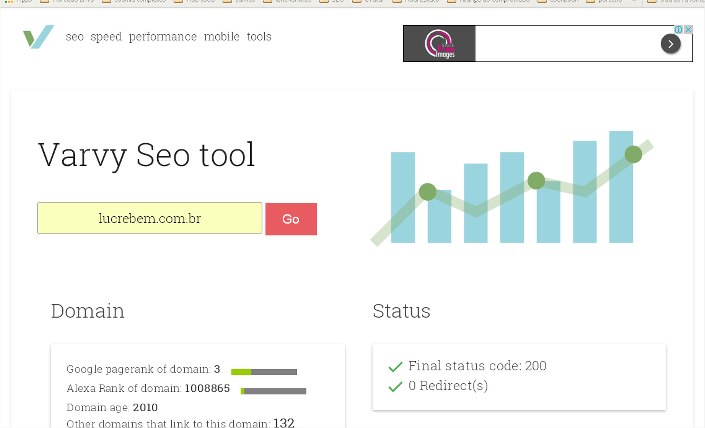Image resolution: width=705 pixels, height=428 pixels.
Task: Click the green check beside 0 Redirect(s)
Action: 395,387
